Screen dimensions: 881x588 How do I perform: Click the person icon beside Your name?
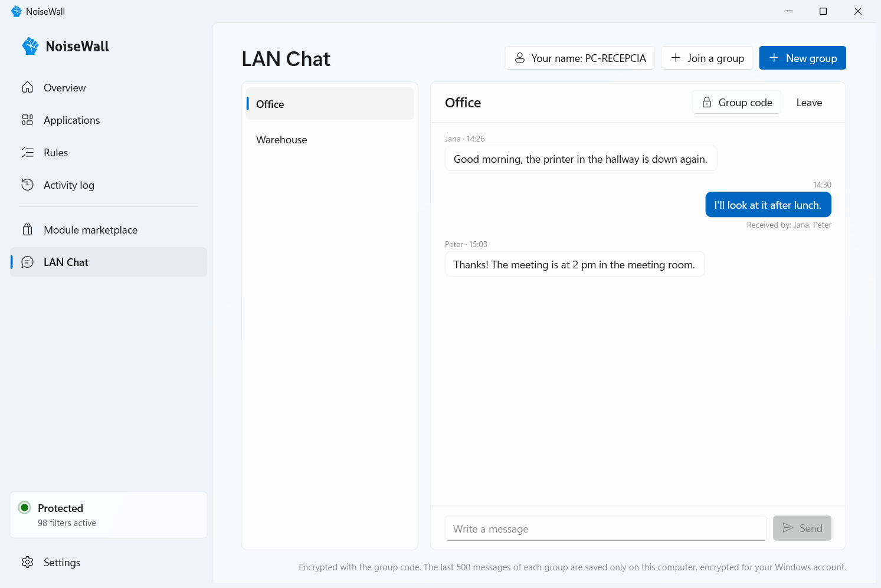[520, 58]
